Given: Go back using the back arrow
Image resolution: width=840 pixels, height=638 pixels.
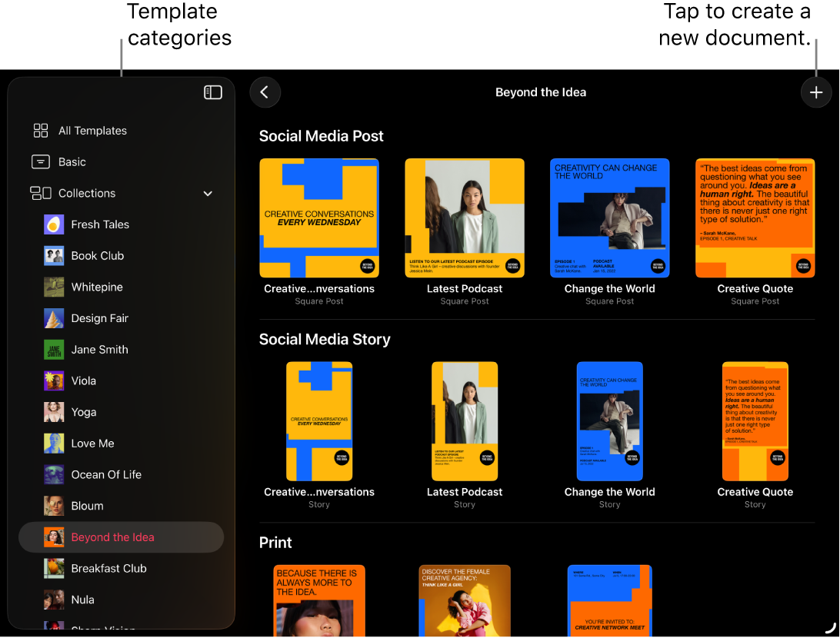Looking at the screenshot, I should tap(265, 91).
